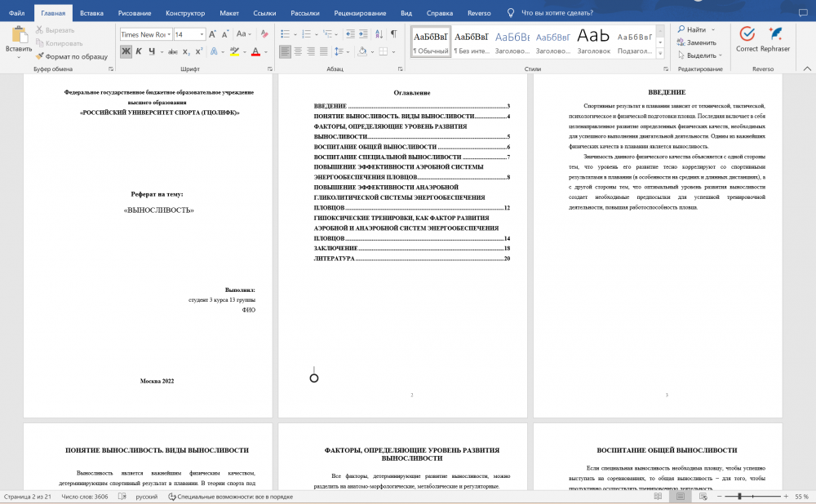Click Format Painter (Формат по образцу)

(x=71, y=56)
